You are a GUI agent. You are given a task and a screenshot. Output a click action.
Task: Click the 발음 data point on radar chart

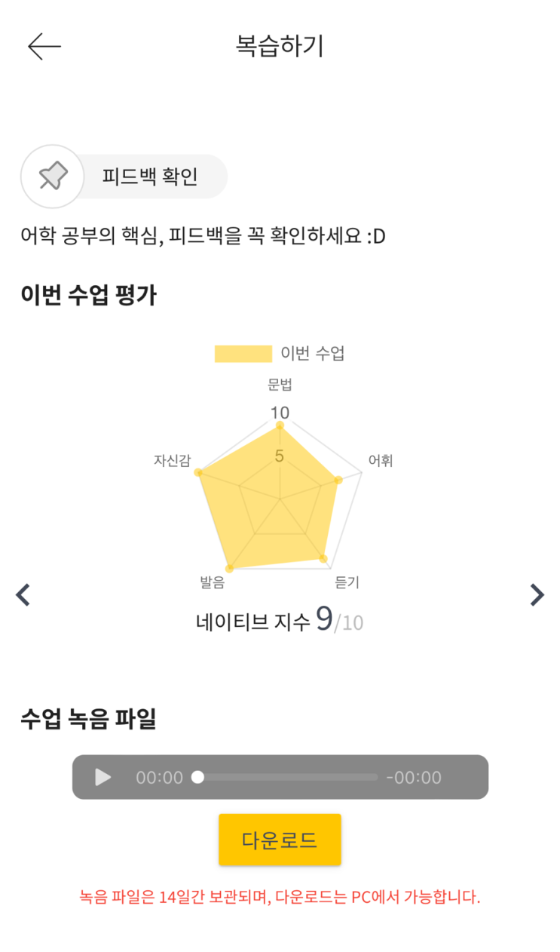(x=230, y=567)
